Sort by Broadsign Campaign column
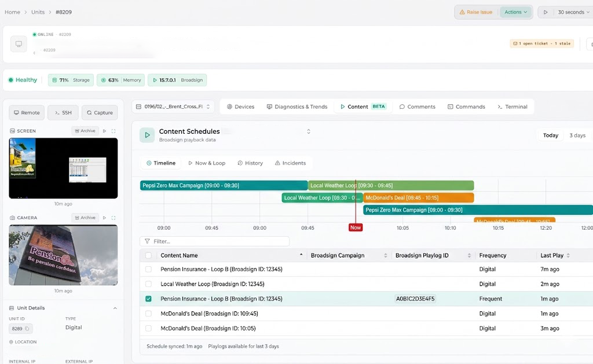 (x=385, y=256)
